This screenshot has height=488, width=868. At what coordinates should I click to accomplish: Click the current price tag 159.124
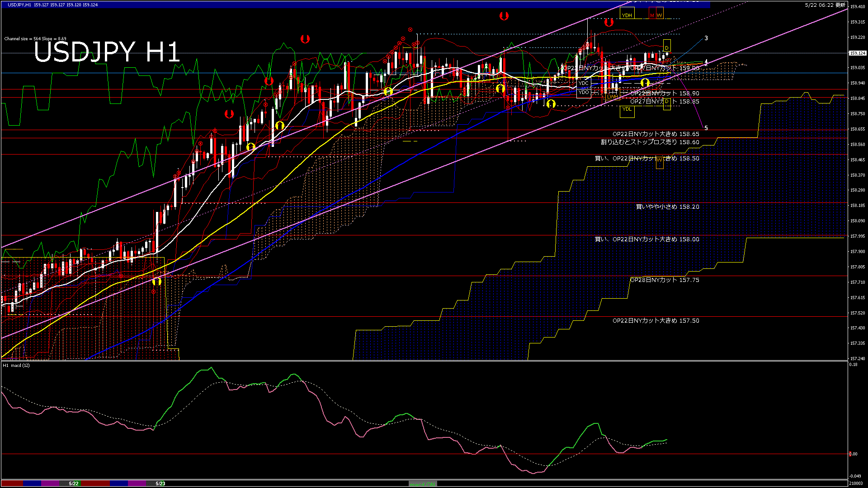pos(858,53)
